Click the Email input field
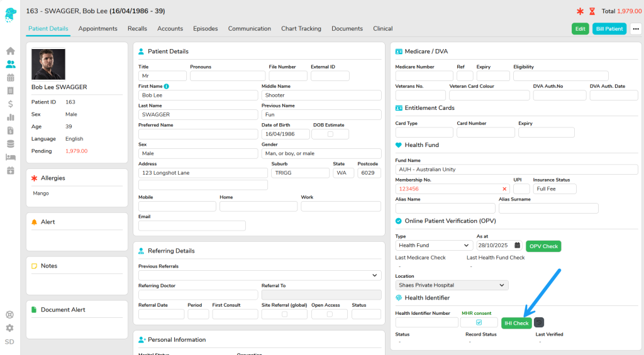 coord(192,226)
